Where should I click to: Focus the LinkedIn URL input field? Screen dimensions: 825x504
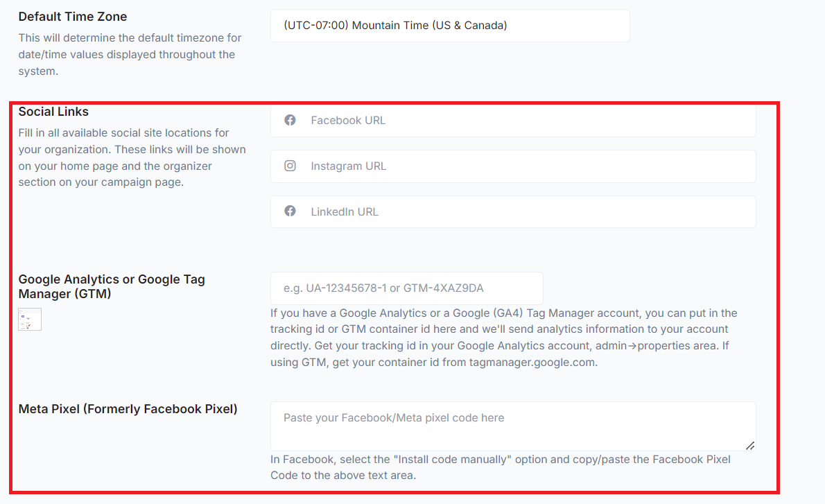[513, 211]
